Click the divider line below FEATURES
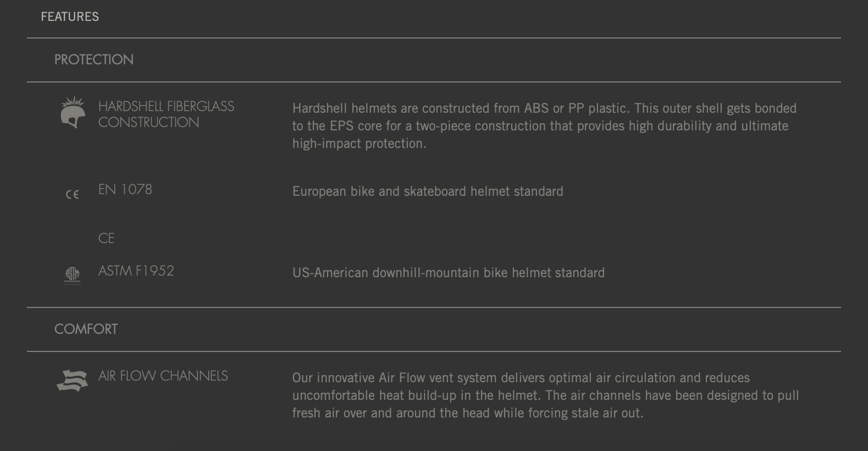This screenshot has height=451, width=868. [x=434, y=38]
